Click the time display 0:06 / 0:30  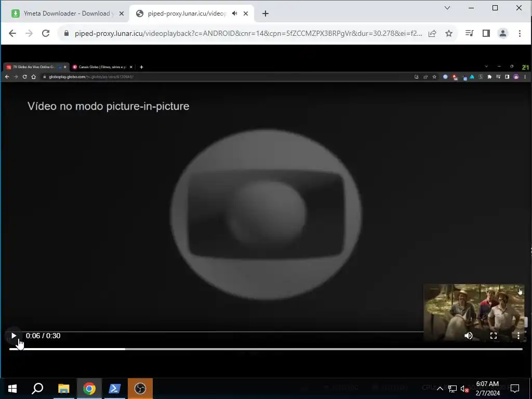point(43,336)
